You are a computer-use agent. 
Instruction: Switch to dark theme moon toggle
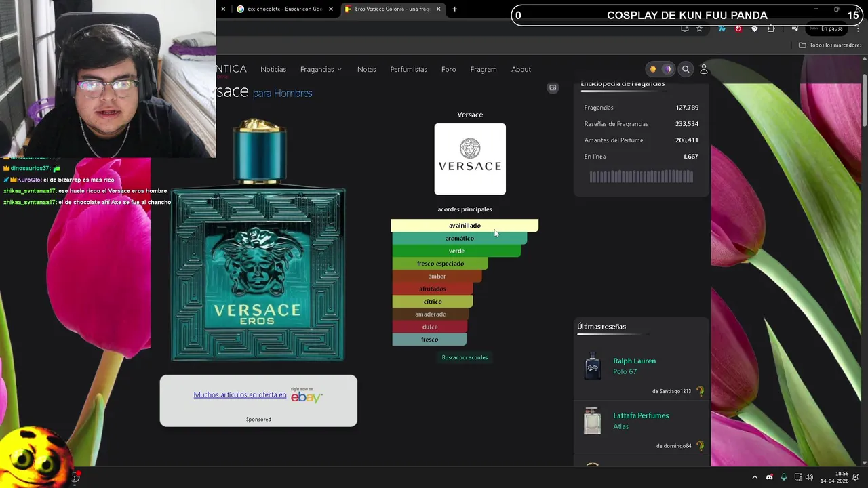tap(667, 69)
